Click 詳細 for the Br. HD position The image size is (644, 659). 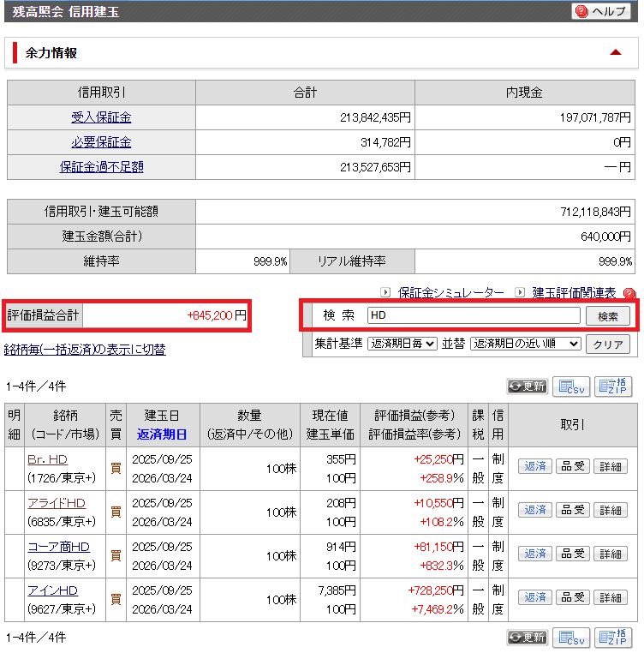tap(610, 466)
